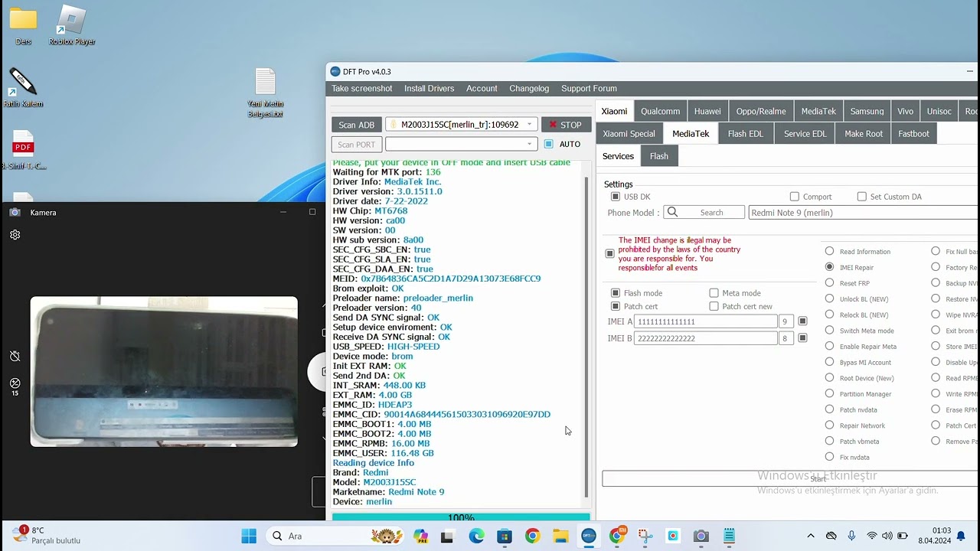
Task: Enable the Set Custom DA checkbox
Action: tap(861, 197)
